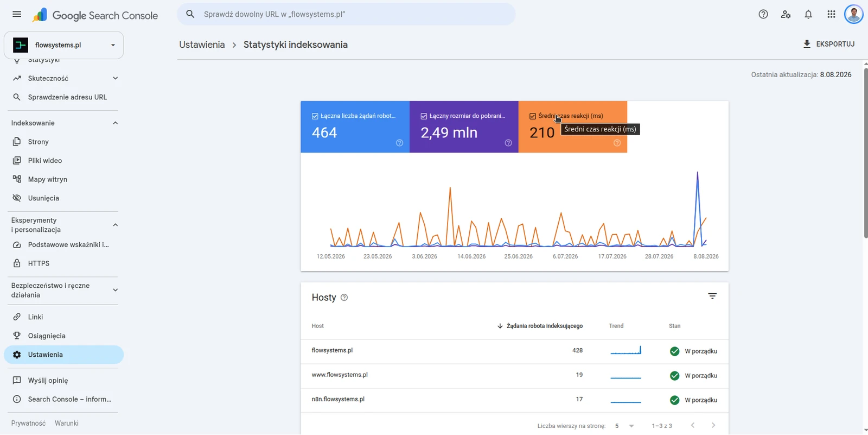The width and height of the screenshot is (868, 435).
Task: Click the Podstawowe wskaźniki gauge icon
Action: pos(17,245)
